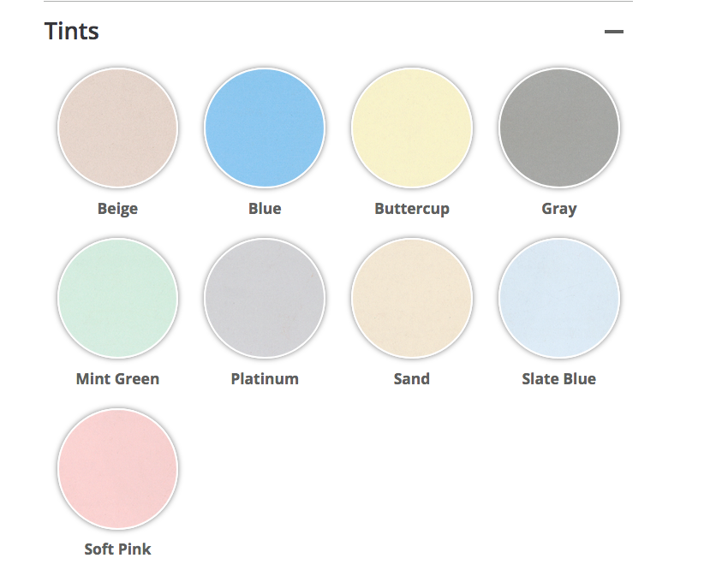Click the Mint Green text label
Image resolution: width=728 pixels, height=576 pixels.
(x=117, y=379)
